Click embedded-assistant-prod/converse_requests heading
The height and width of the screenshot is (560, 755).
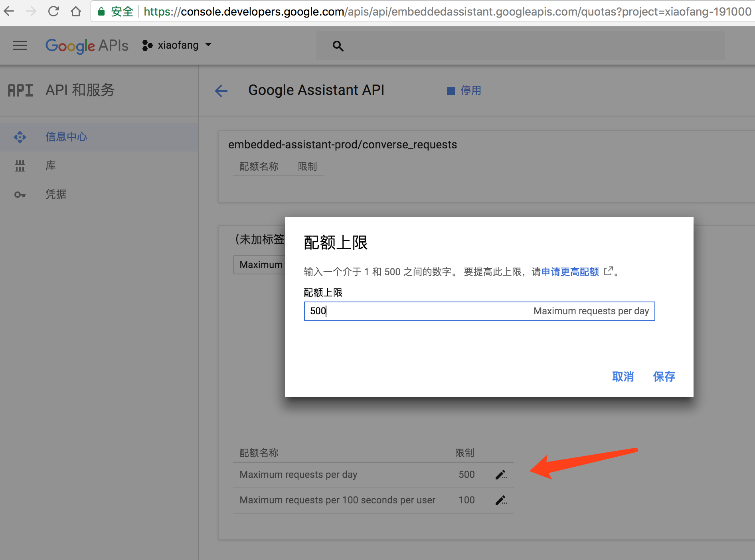point(342,144)
